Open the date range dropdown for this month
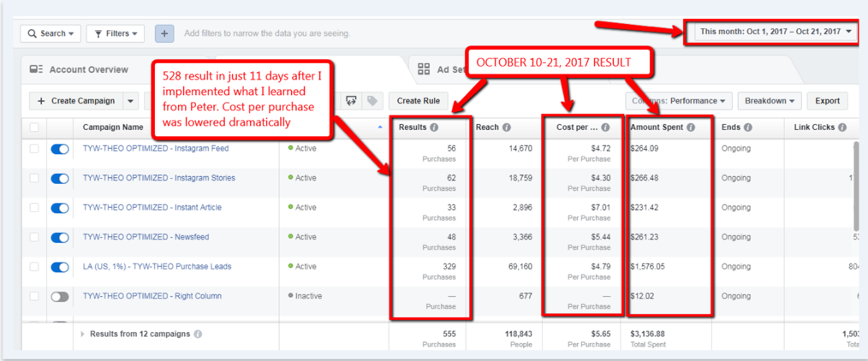The height and width of the screenshot is (361, 868). [x=775, y=33]
